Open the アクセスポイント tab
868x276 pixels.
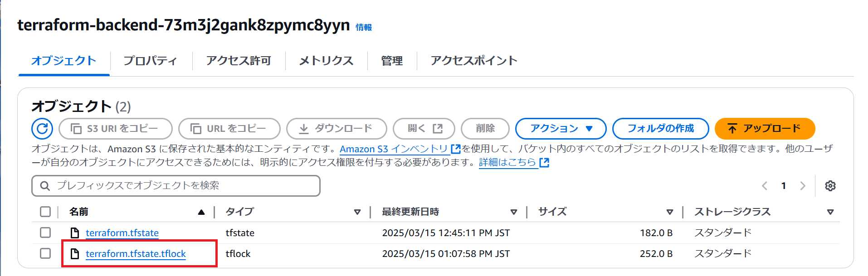(474, 61)
